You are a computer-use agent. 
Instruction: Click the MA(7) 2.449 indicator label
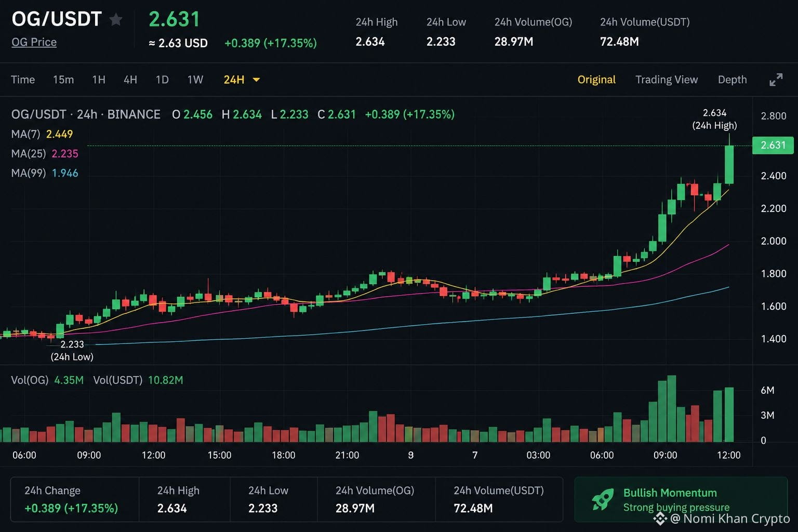click(42, 134)
